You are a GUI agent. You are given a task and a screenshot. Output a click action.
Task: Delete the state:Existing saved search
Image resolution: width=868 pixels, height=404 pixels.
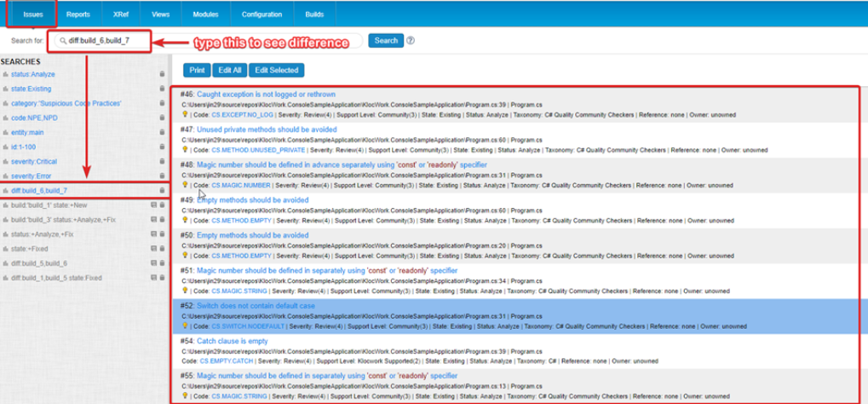[x=162, y=89]
